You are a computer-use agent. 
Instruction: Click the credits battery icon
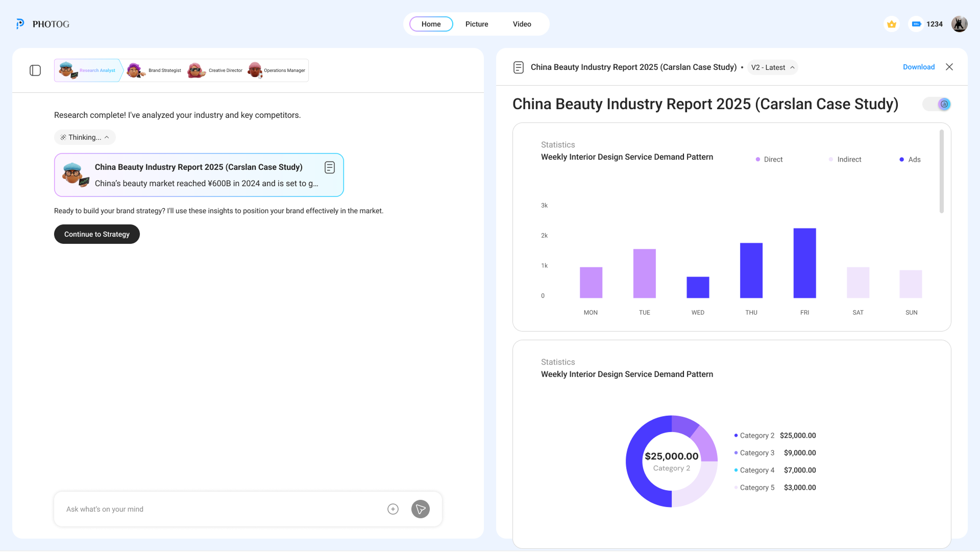916,24
